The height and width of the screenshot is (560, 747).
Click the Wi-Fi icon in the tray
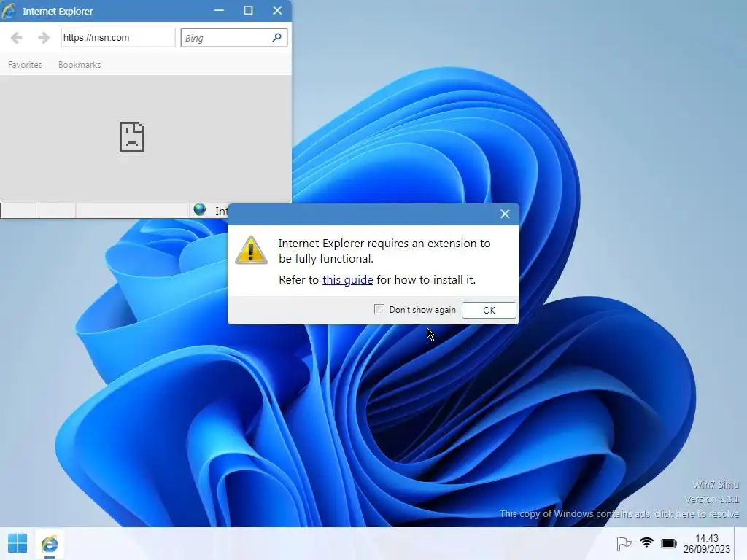pos(646,542)
